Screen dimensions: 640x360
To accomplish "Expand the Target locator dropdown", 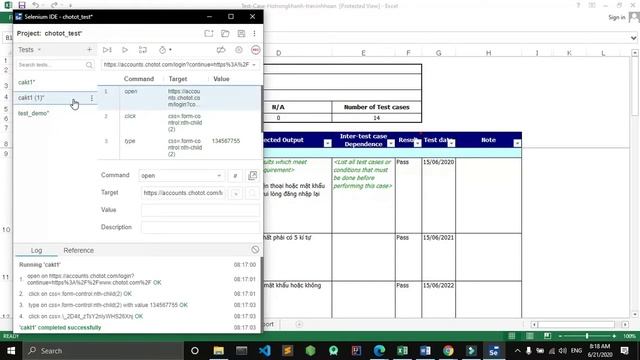I will click(236, 193).
